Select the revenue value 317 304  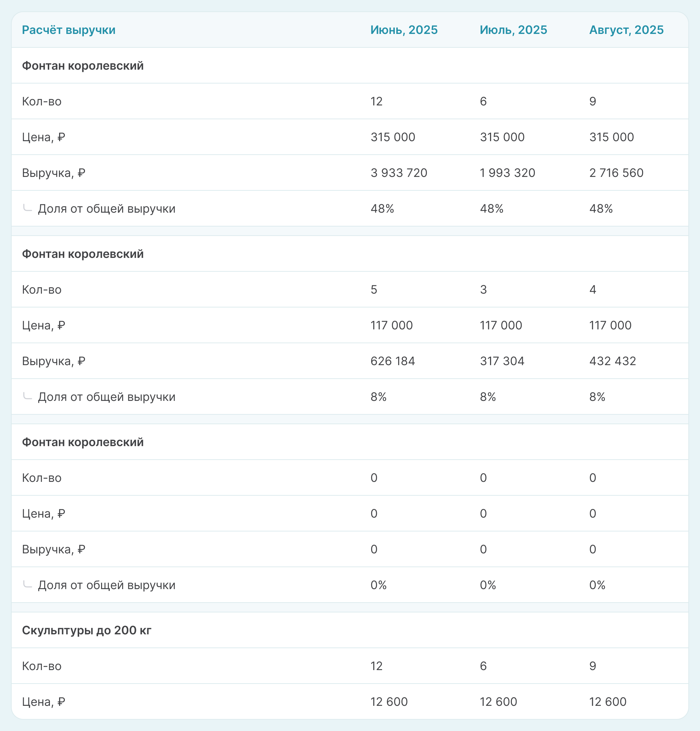point(502,361)
